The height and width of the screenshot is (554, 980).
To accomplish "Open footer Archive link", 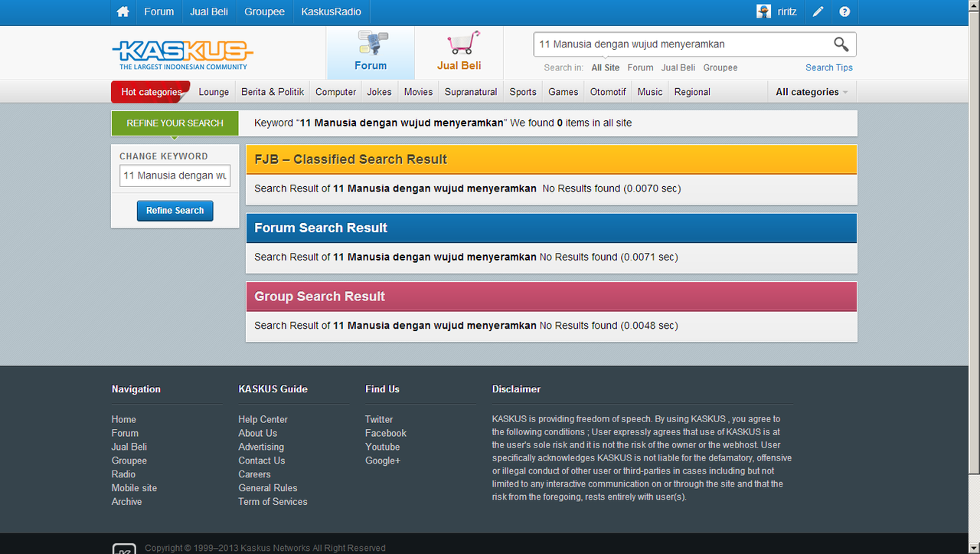I will (x=127, y=502).
